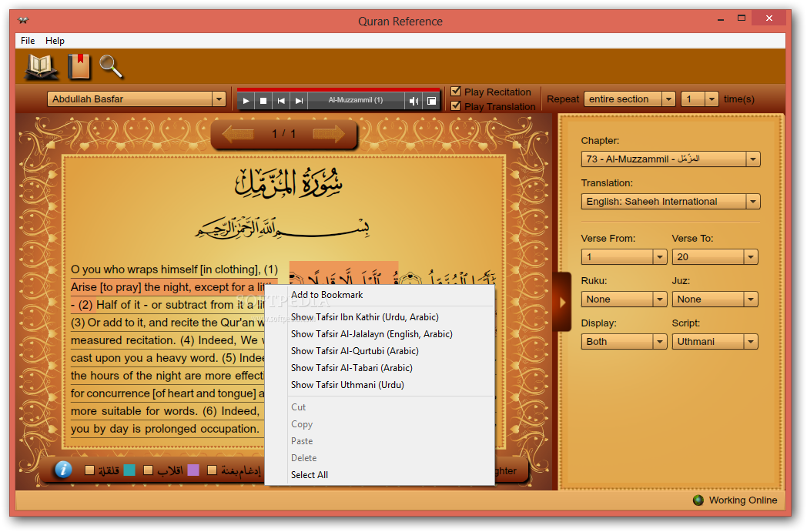Viewport: 807px width, 532px height.
Task: Choose Show Tafsir Al-Jalalayn
Action: 380,334
